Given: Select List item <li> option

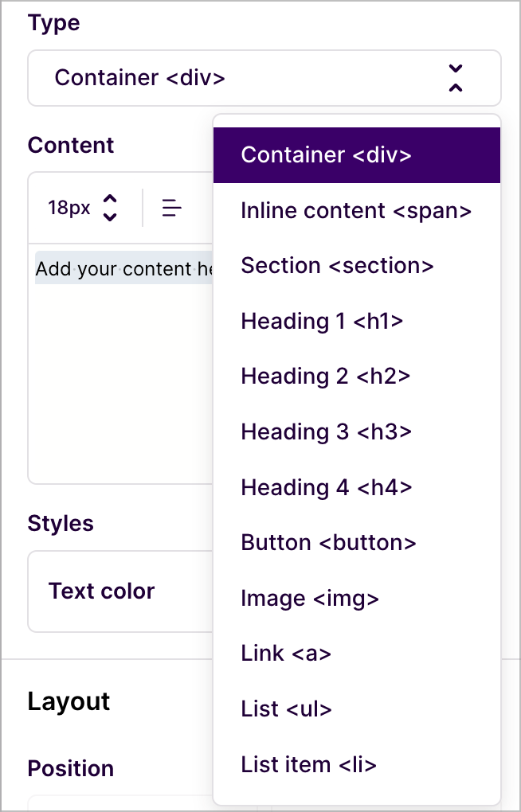Looking at the screenshot, I should [357, 764].
